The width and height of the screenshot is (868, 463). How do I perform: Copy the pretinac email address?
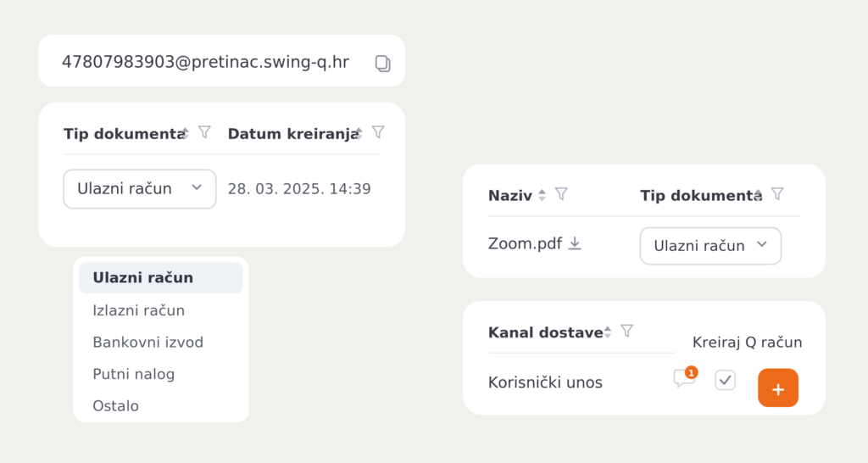point(382,63)
